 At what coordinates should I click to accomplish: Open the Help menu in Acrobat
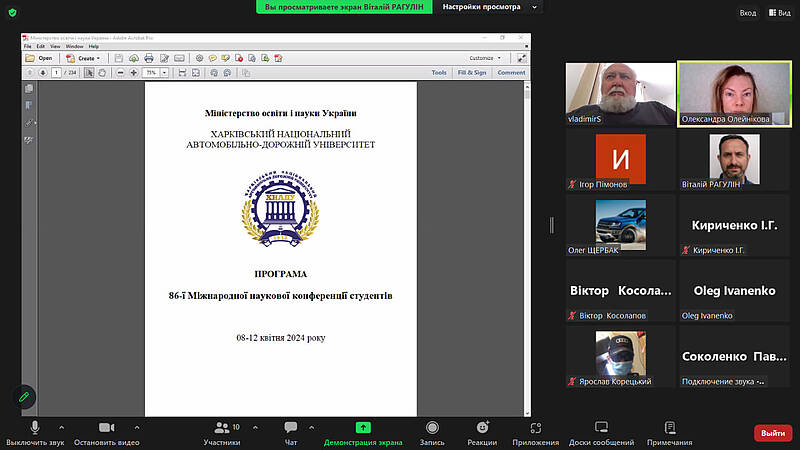point(94,46)
